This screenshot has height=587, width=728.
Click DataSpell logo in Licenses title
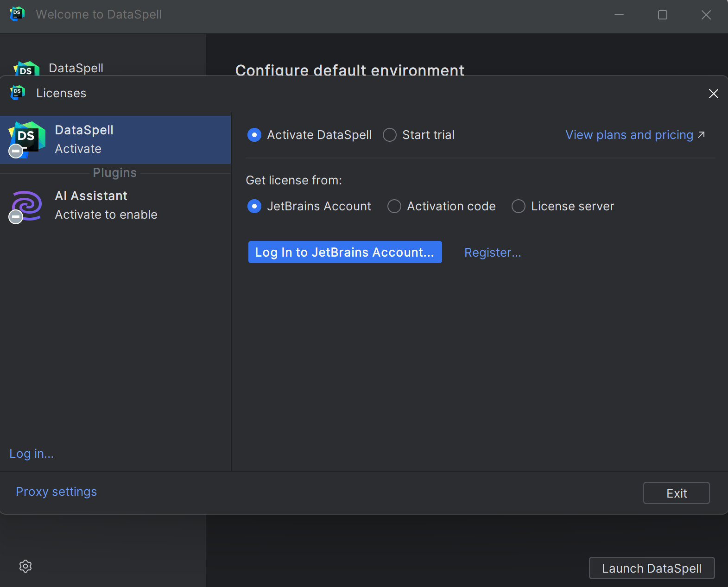point(18,93)
